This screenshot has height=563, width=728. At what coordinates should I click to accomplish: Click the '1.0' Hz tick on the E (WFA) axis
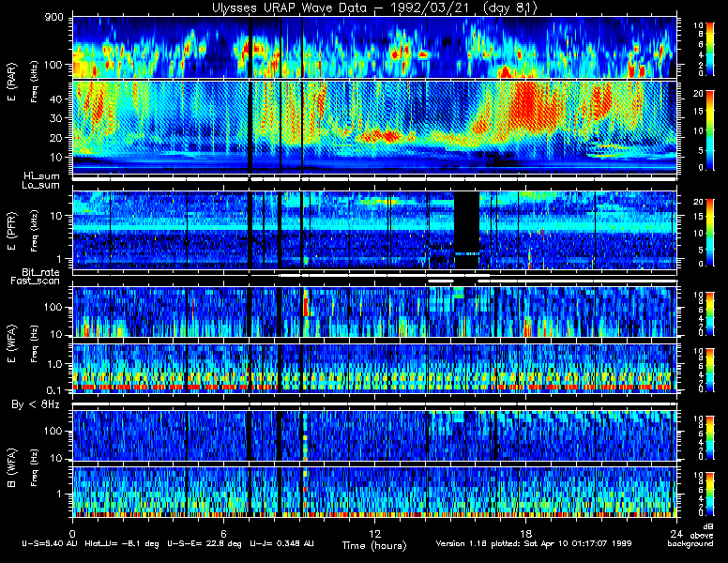[x=54, y=364]
